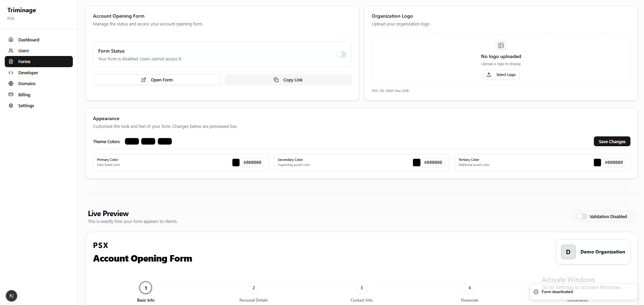644x305 pixels.
Task: Click the Dashboard home icon in sidebar
Action: point(11,40)
